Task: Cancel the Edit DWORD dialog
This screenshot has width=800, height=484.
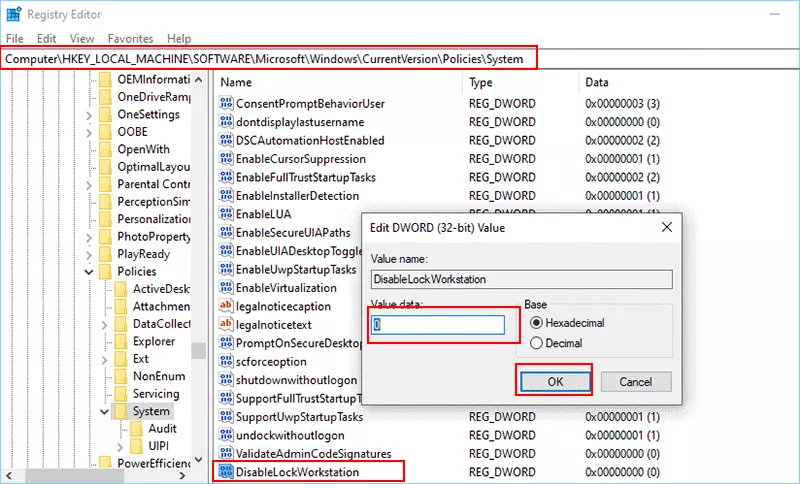Action: [636, 381]
